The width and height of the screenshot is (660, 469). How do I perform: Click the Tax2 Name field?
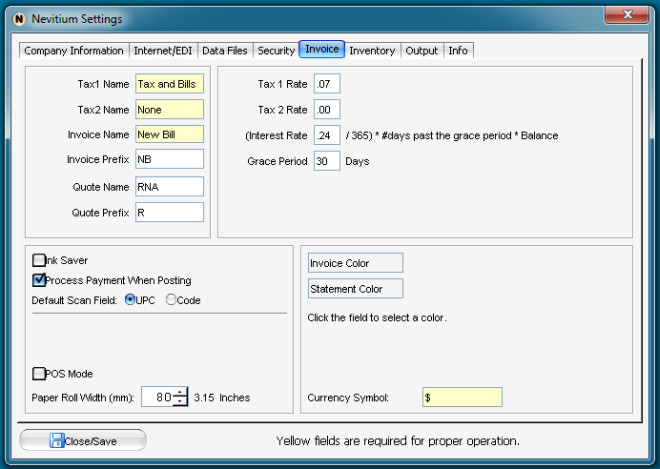pyautogui.click(x=169, y=109)
